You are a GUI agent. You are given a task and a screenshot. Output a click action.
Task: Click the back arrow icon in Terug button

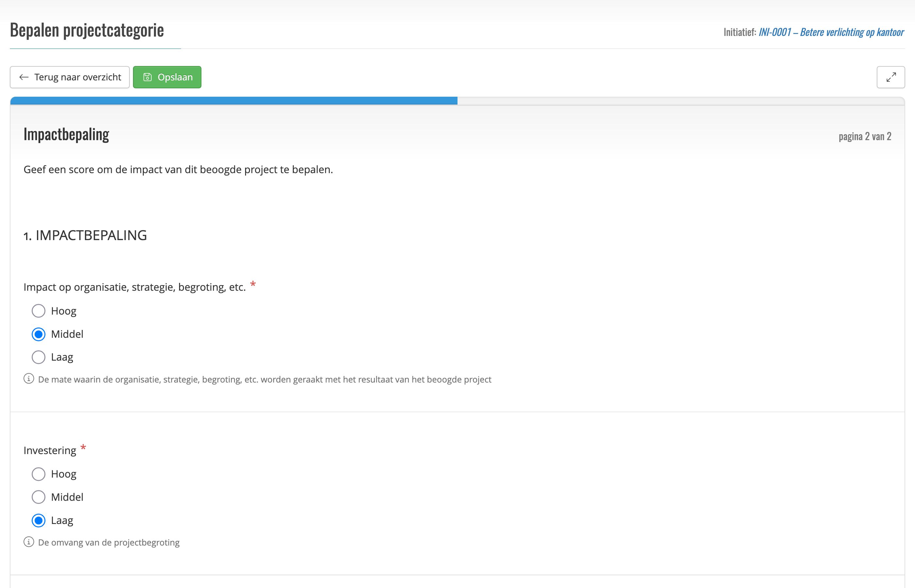coord(24,77)
